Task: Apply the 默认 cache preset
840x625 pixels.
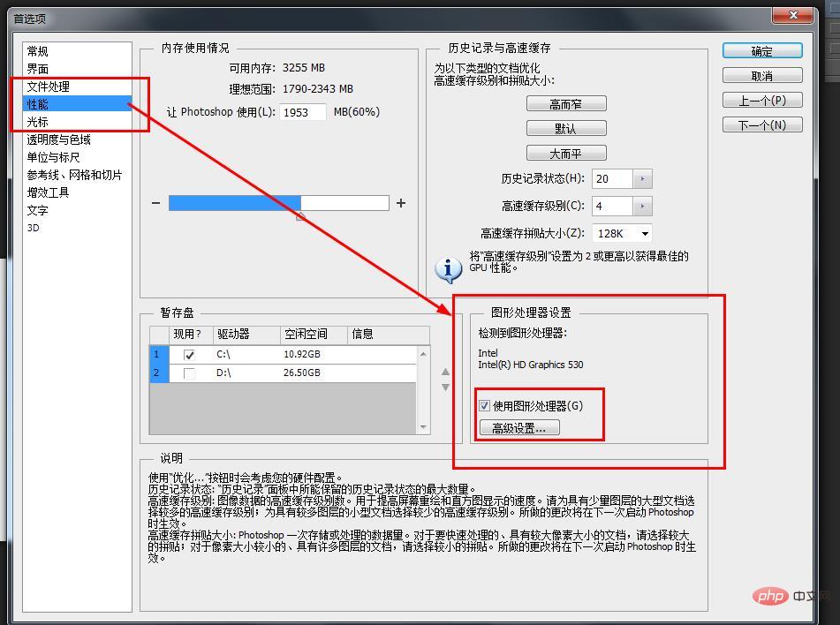Action: [x=566, y=129]
